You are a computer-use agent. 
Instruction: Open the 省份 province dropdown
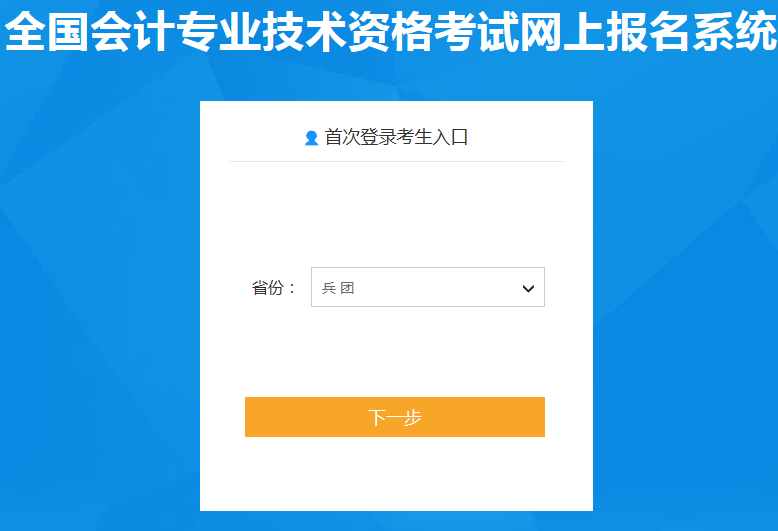[x=428, y=287]
